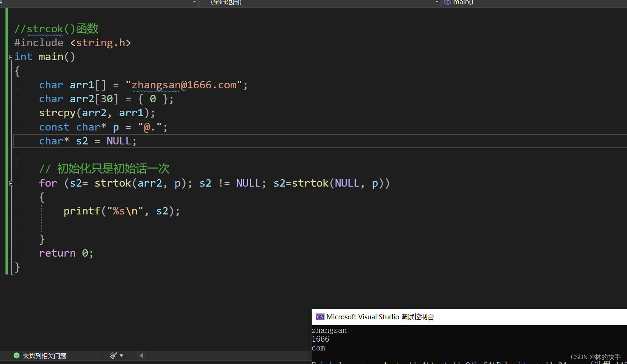Screen dimensions: 627x364
Task: Click the debug console window icon
Action: pyautogui.click(x=320, y=317)
